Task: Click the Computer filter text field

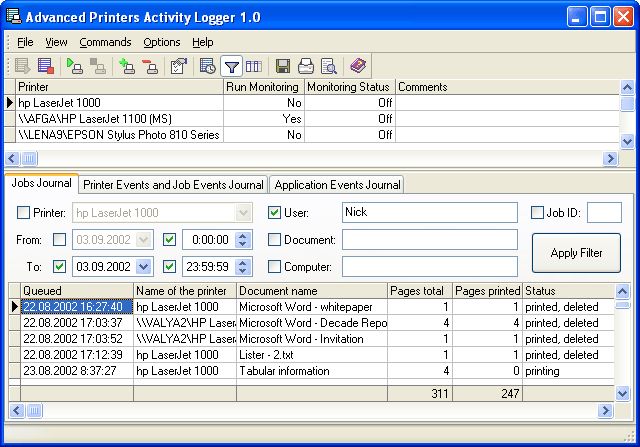Action: tap(430, 267)
